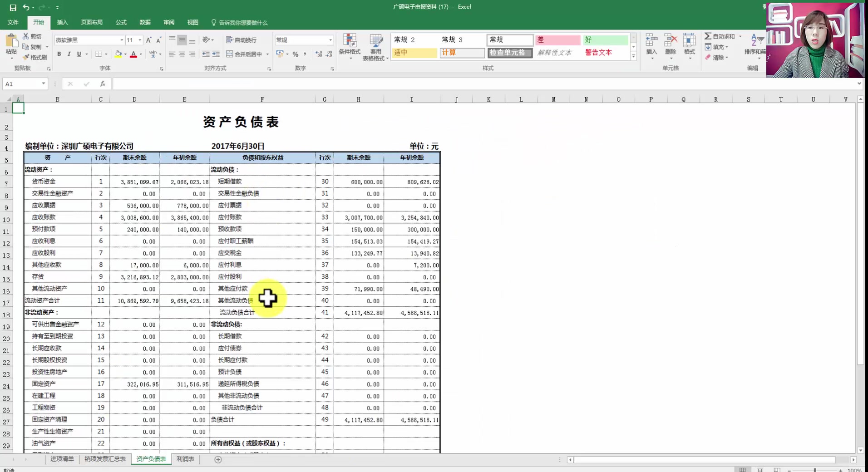The height and width of the screenshot is (472, 868).
Task: Open the font size dropdown
Action: point(139,40)
